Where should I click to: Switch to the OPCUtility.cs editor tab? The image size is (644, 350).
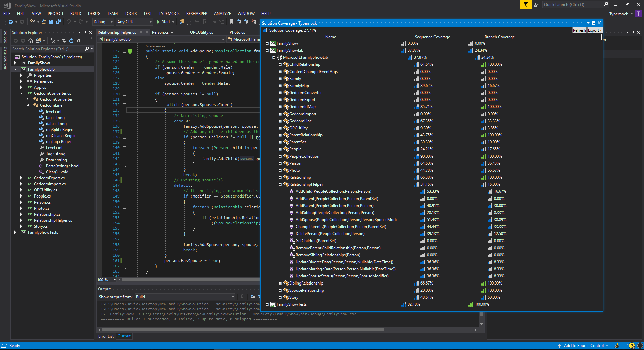(201, 32)
